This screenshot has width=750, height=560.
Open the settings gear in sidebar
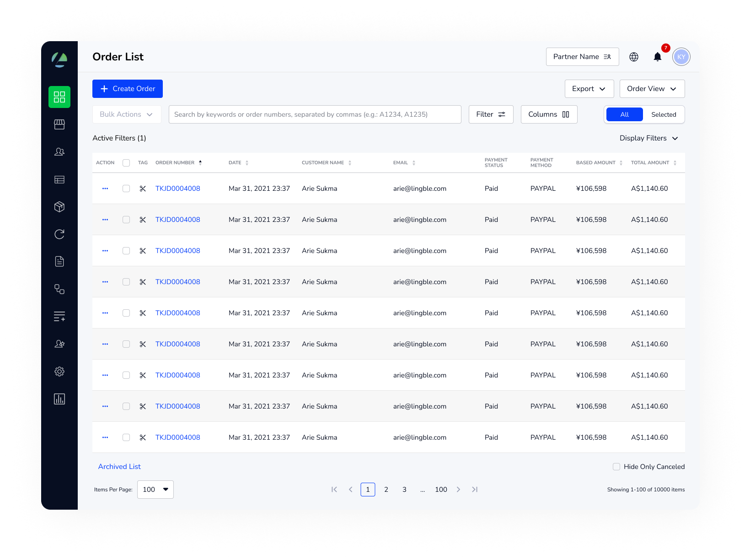tap(59, 372)
